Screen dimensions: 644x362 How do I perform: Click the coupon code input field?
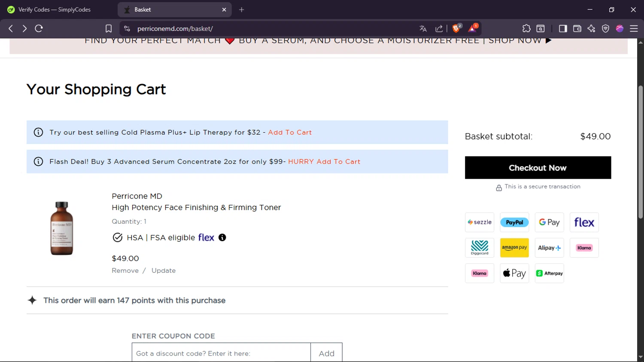pyautogui.click(x=221, y=353)
